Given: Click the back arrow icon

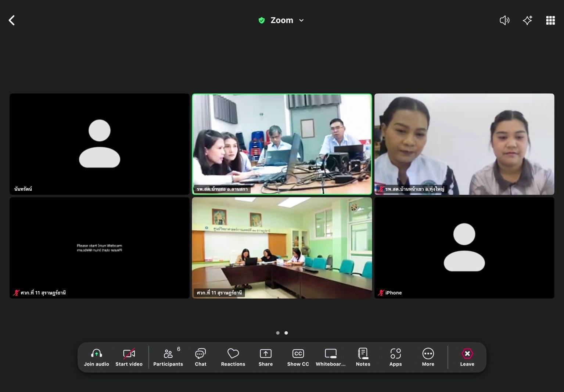Looking at the screenshot, I should [x=12, y=20].
